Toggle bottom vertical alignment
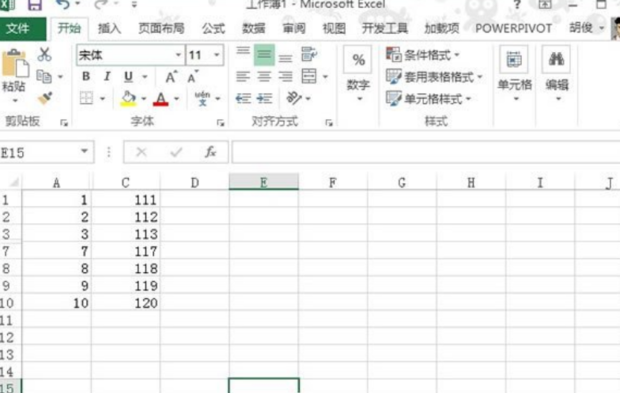The height and width of the screenshot is (393, 620). click(x=285, y=58)
